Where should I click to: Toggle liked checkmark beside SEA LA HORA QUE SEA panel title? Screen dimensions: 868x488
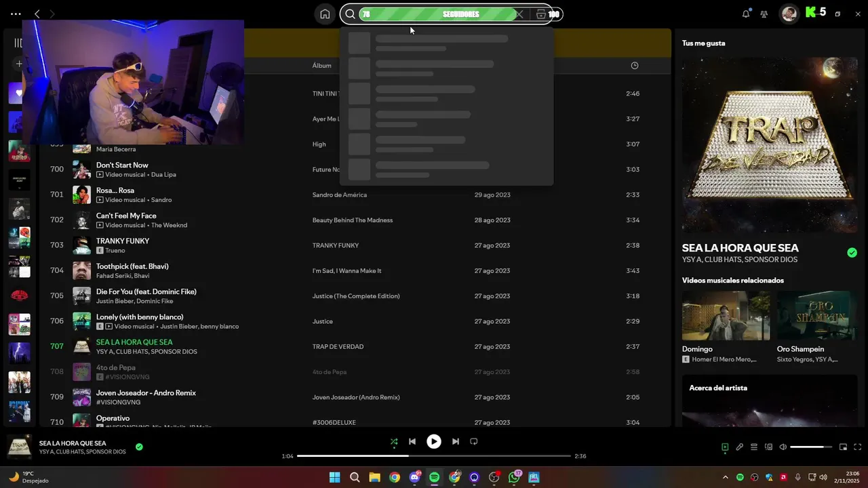[x=852, y=253]
